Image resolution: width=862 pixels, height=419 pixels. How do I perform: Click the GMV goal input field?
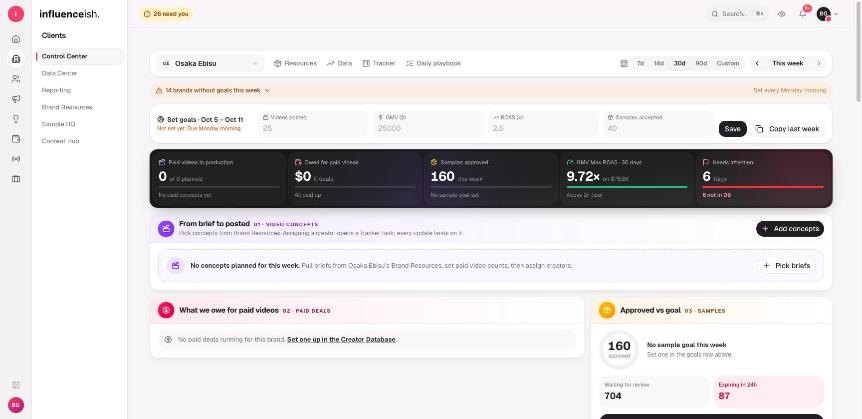(x=428, y=124)
